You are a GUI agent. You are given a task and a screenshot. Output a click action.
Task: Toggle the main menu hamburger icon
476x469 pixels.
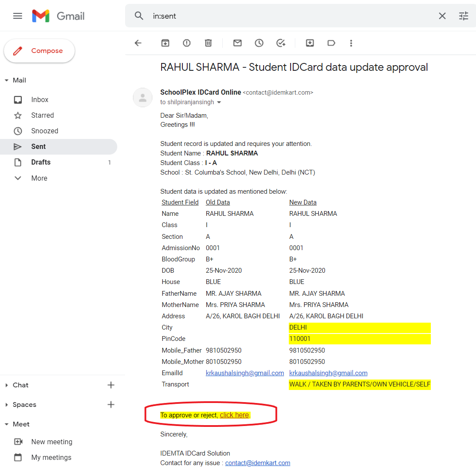pos(17,16)
